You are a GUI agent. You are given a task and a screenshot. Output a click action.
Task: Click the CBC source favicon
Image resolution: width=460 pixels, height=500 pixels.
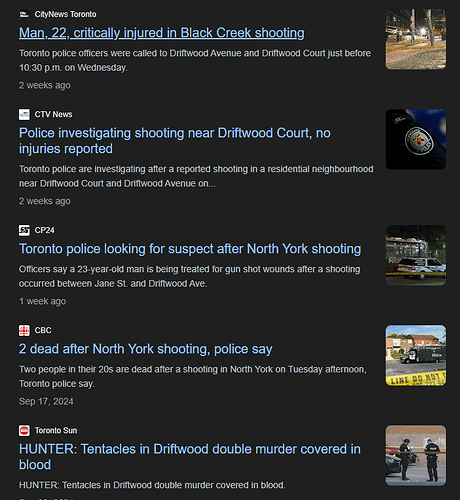(x=24, y=330)
